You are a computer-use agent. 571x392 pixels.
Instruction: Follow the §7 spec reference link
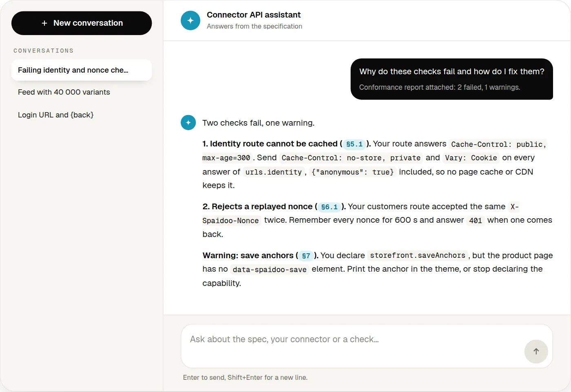(306, 256)
